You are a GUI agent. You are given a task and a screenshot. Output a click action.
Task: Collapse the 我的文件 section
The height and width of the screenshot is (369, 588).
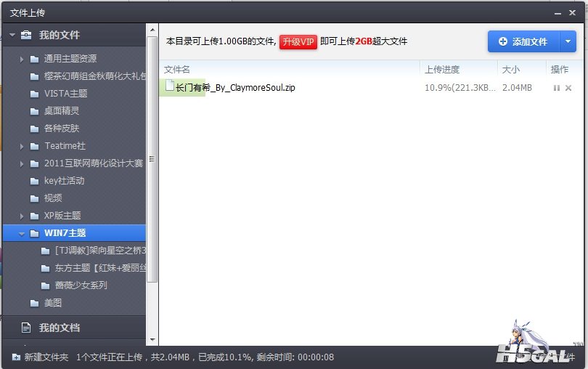(x=11, y=35)
